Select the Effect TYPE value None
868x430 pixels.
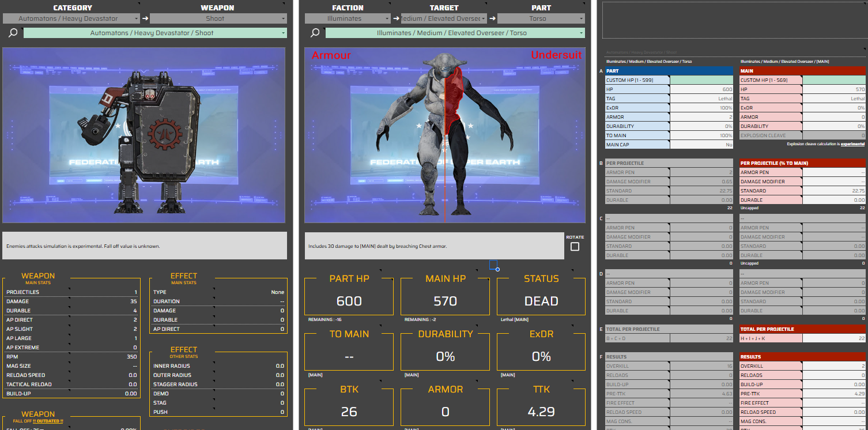[278, 292]
